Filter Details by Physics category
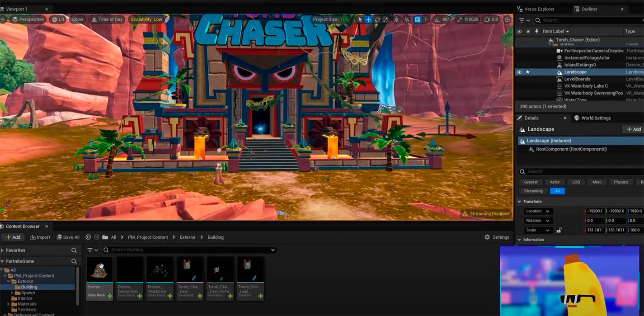 (620, 182)
